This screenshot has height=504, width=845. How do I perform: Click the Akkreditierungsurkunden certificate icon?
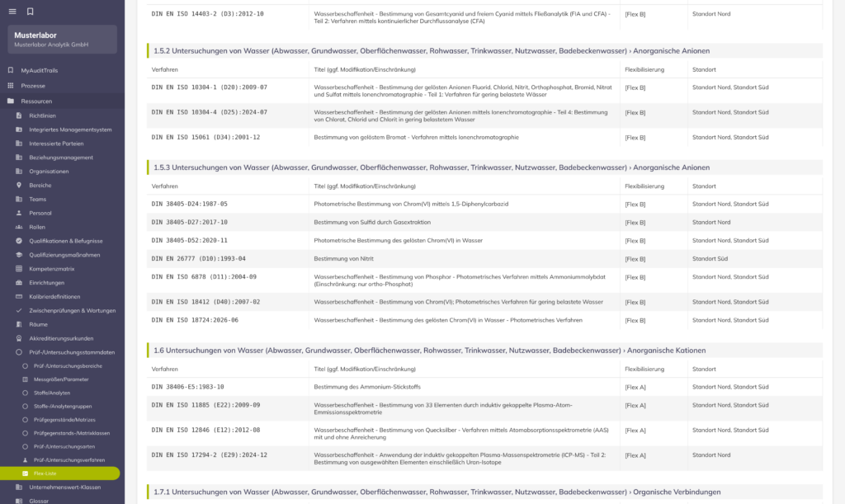[19, 338]
